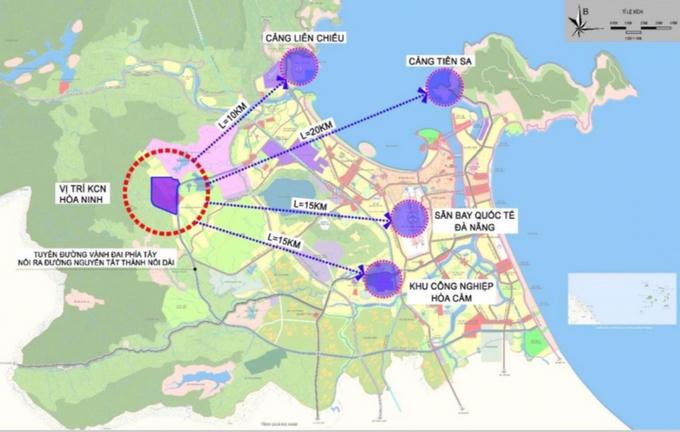Click the Cảng Tiên Sa purple circle marker
Viewport: 680px width, 432px height.
442,90
